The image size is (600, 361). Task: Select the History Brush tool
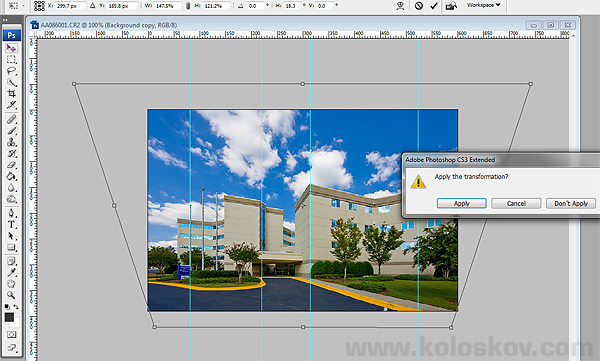tap(11, 154)
